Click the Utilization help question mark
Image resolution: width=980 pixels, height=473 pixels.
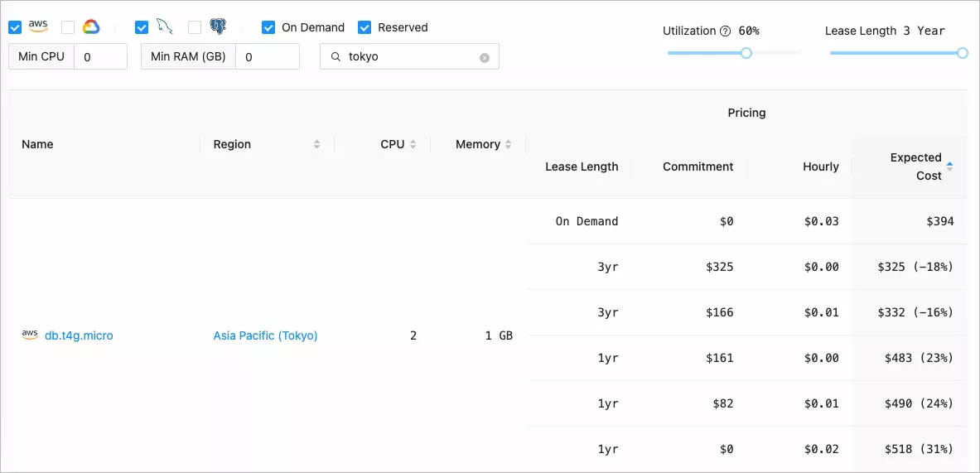(726, 31)
